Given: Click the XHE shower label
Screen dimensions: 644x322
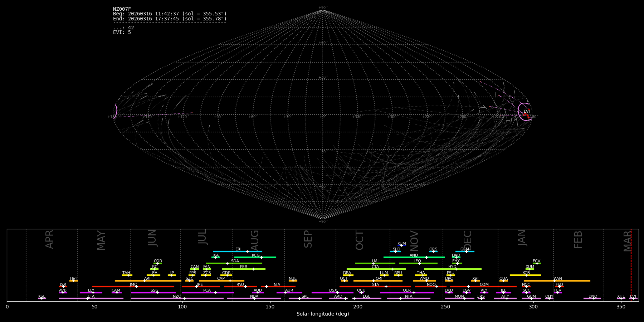Looking at the screenshot, I should (621, 297).
